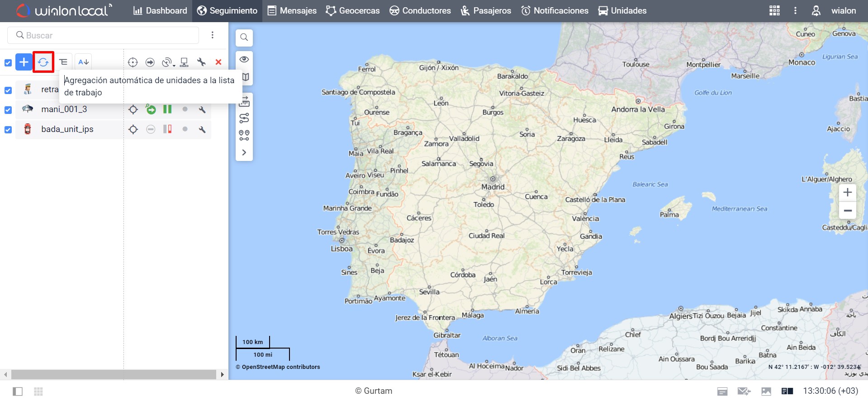Zoom in the map with plus button
The width and height of the screenshot is (868, 401).
[x=848, y=192]
